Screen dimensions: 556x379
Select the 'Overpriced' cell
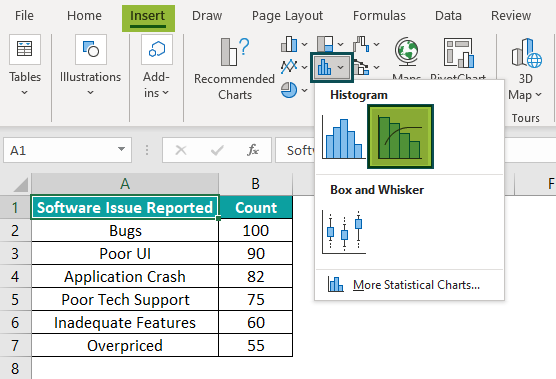[x=125, y=345]
